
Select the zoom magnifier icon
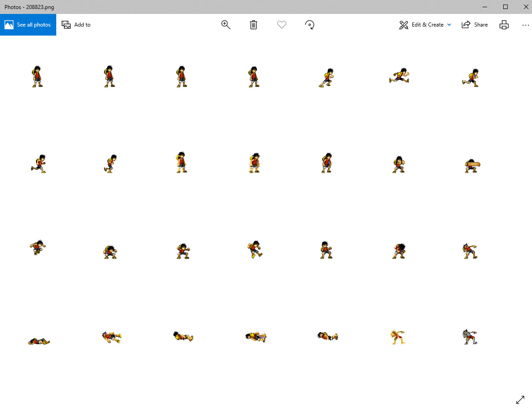225,25
